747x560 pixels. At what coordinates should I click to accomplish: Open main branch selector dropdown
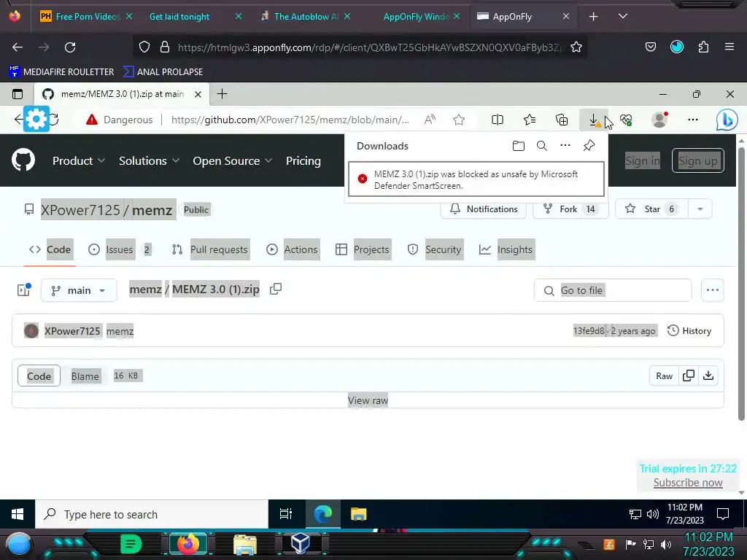[x=79, y=290]
